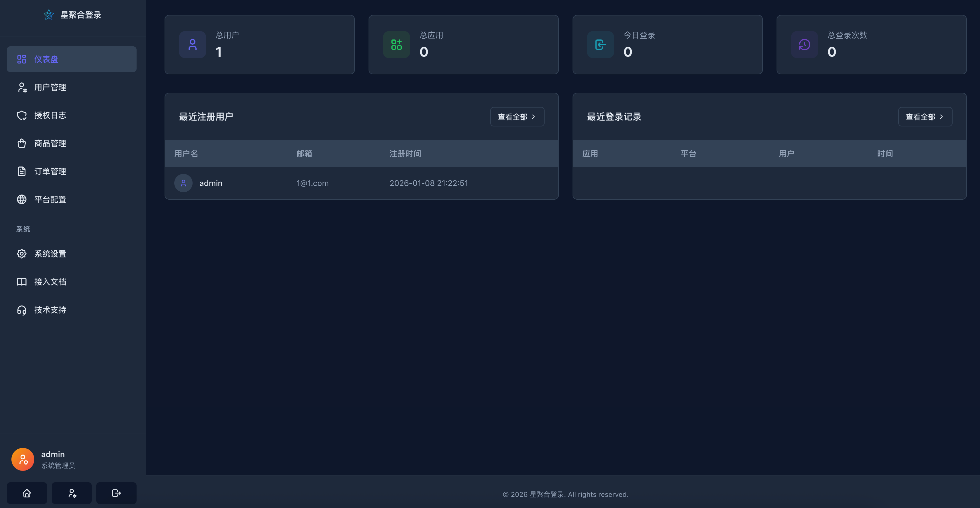This screenshot has width=980, height=508.
Task: Expand 查看全部 for 最近注册用户
Action: [517, 116]
